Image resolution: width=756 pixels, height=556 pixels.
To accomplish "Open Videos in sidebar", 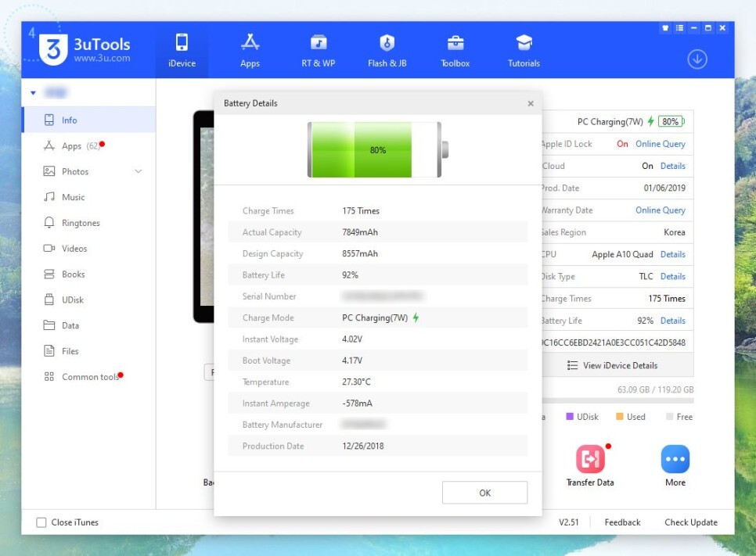I will click(89, 248).
